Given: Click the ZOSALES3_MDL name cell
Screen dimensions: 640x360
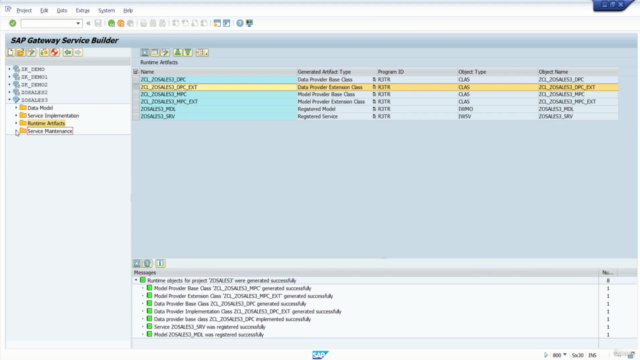Looking at the screenshot, I should 218,109.
